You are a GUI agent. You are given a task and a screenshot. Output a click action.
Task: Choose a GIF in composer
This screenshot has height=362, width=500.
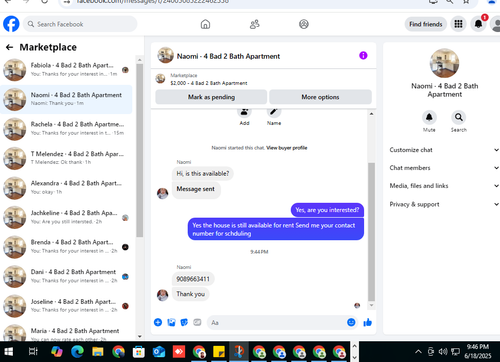point(197,322)
